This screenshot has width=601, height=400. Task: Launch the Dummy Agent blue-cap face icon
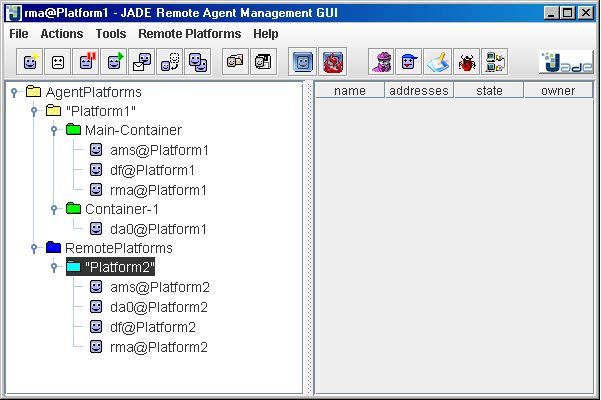click(409, 62)
